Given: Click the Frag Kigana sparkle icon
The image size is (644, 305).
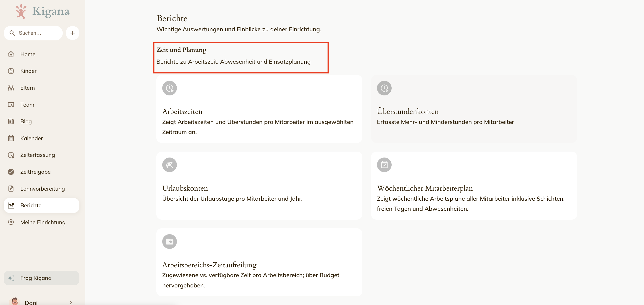Looking at the screenshot, I should coord(11,278).
